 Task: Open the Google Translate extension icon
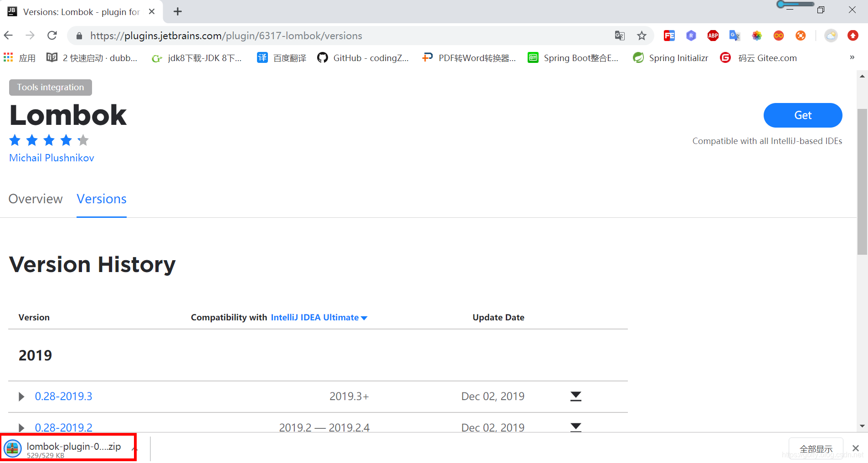pos(735,36)
